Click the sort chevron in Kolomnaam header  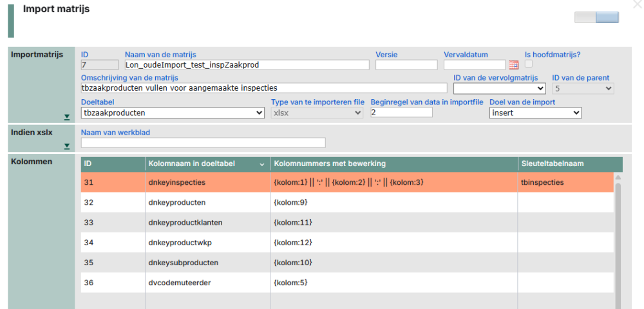[261, 165]
